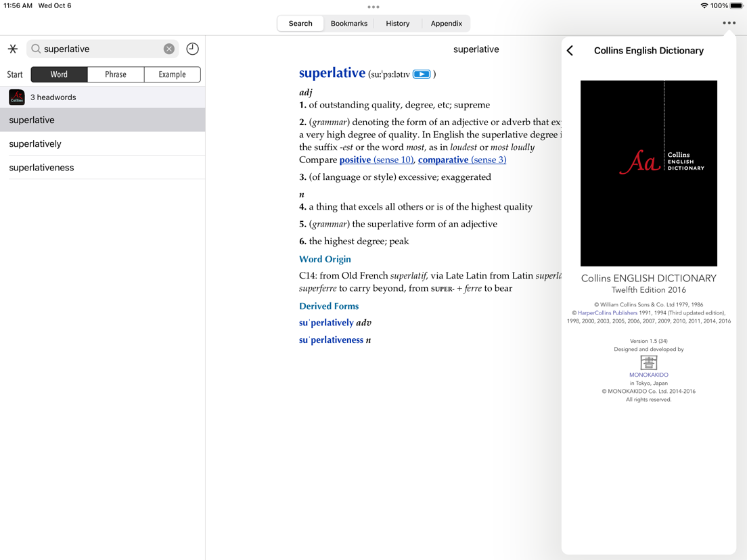Open the History tab
Viewport: 747px width, 560px height.
coord(398,23)
